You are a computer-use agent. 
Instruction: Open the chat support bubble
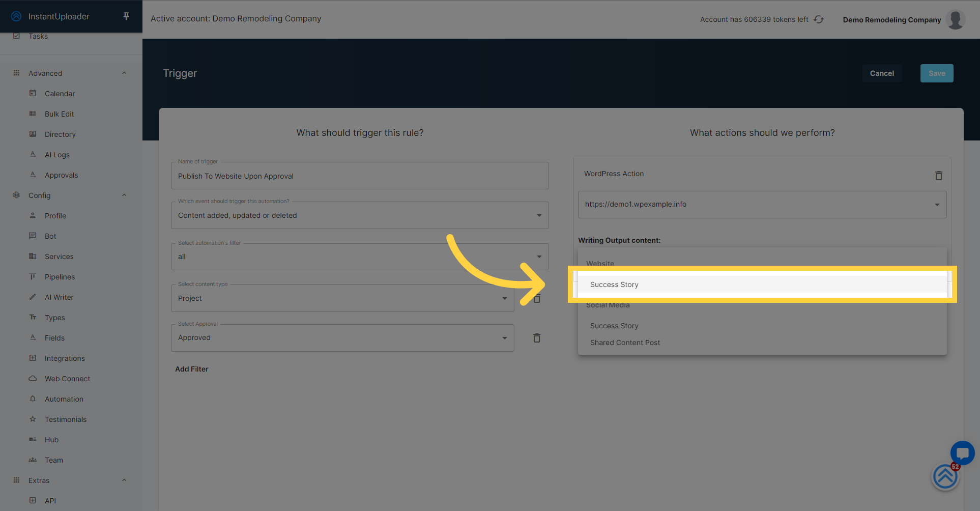point(962,453)
